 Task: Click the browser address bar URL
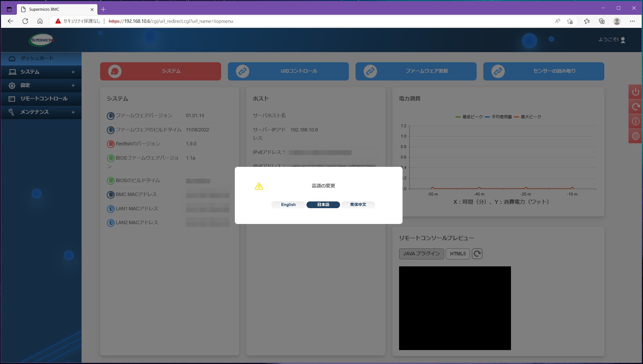pos(171,21)
